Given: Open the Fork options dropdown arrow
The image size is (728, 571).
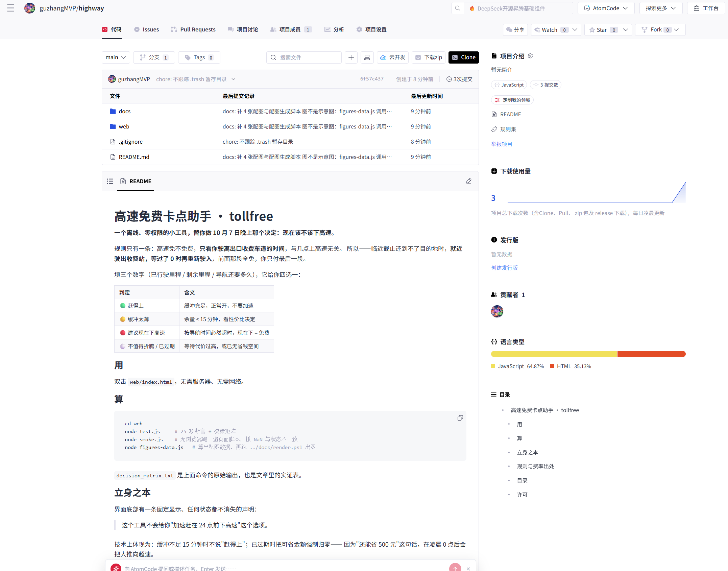Looking at the screenshot, I should 676,30.
